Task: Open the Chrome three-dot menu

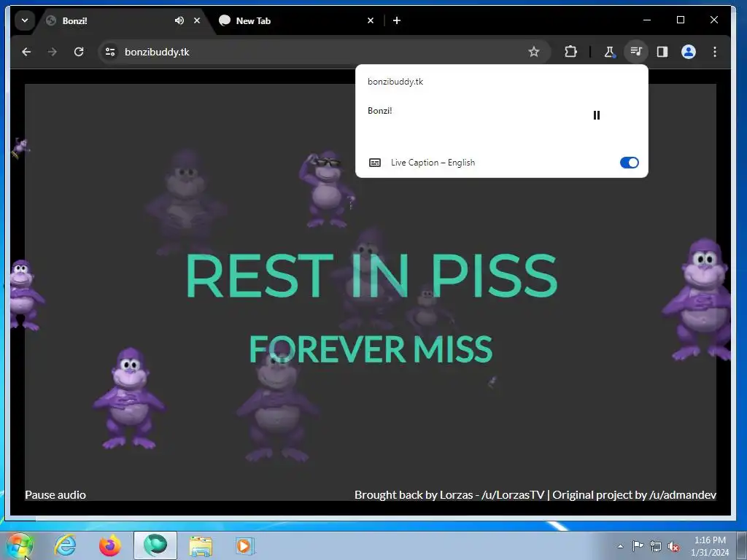Action: [715, 52]
